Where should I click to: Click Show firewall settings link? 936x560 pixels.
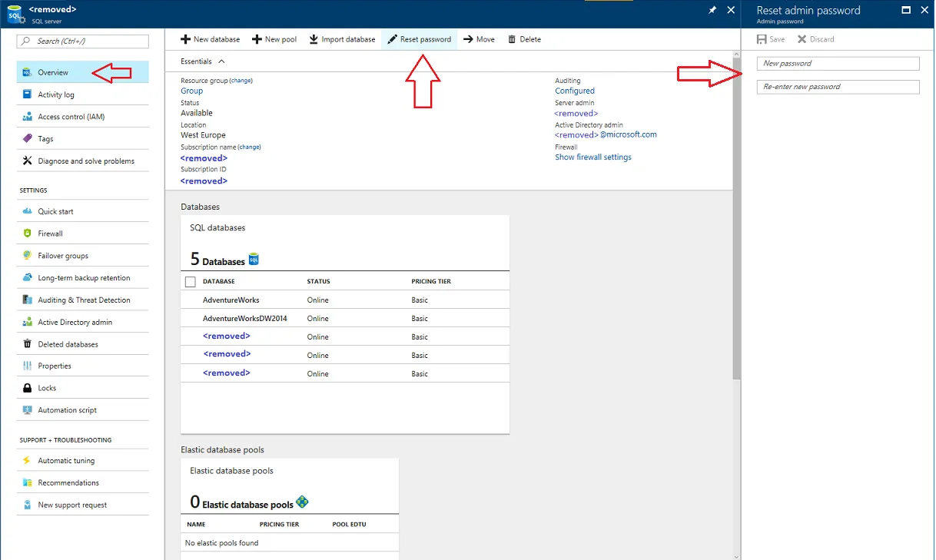(x=593, y=157)
